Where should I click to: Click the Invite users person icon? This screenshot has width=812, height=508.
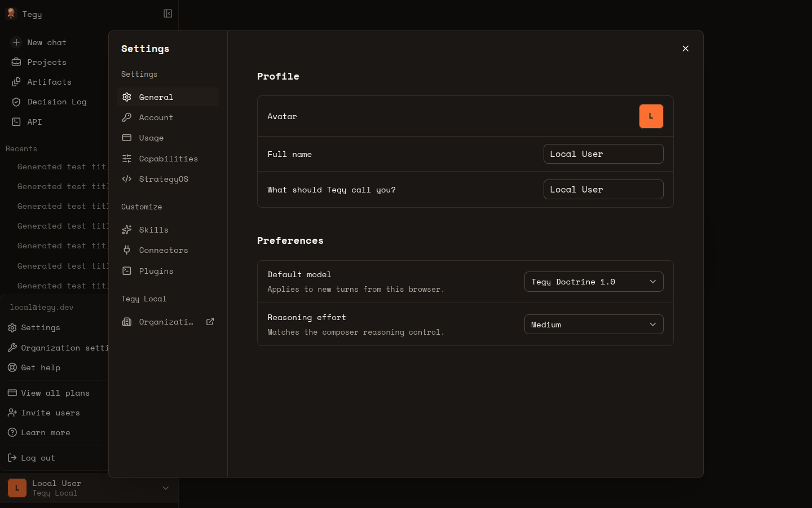12,413
